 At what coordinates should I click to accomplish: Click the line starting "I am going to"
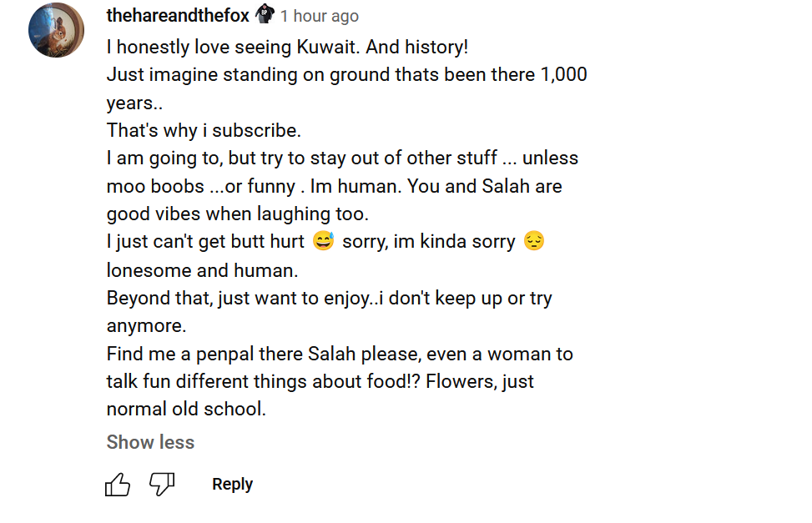point(342,158)
